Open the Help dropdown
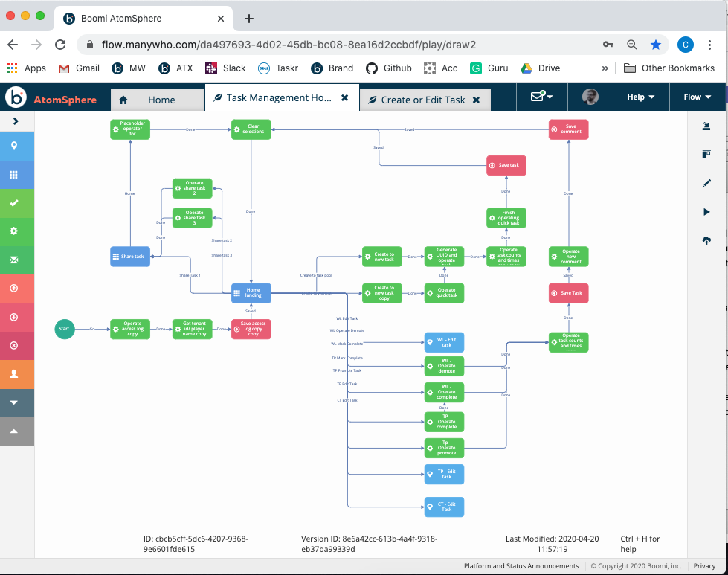This screenshot has width=728, height=575. click(640, 97)
